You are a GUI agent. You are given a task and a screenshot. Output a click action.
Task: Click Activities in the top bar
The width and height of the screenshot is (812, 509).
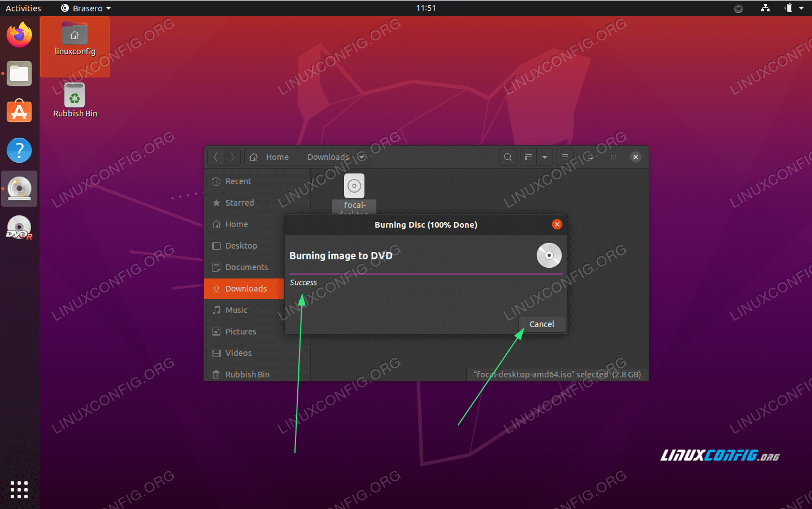tap(23, 8)
